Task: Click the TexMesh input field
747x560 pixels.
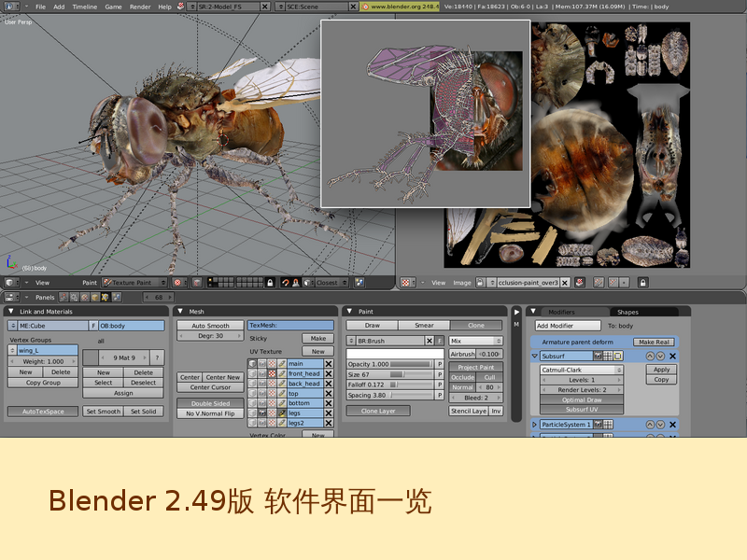Action: [290, 325]
